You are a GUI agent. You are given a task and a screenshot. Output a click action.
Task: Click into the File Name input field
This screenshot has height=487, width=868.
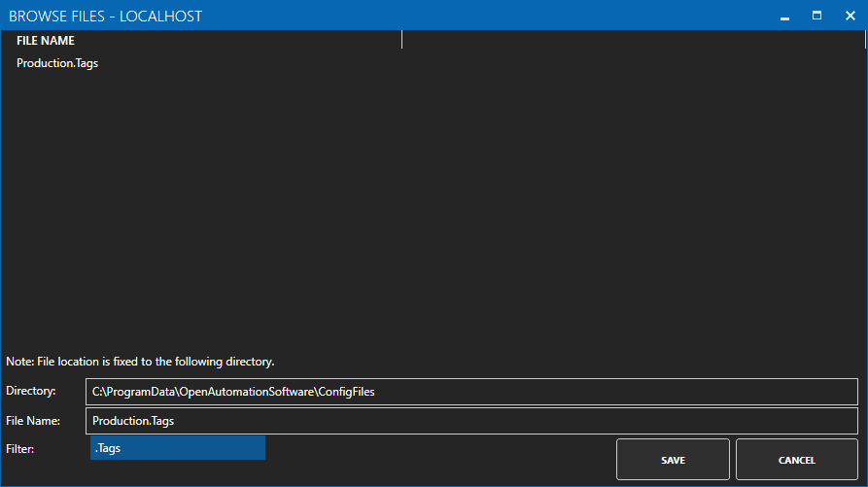471,421
